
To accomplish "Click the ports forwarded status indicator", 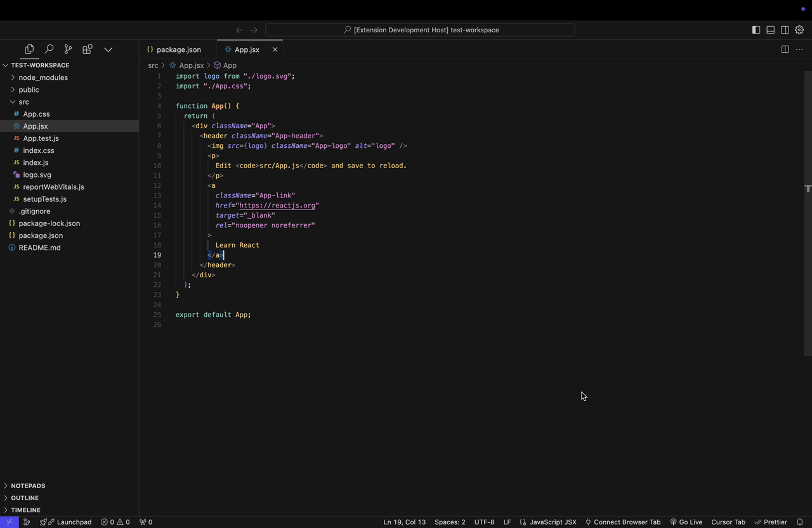I will coord(146,522).
